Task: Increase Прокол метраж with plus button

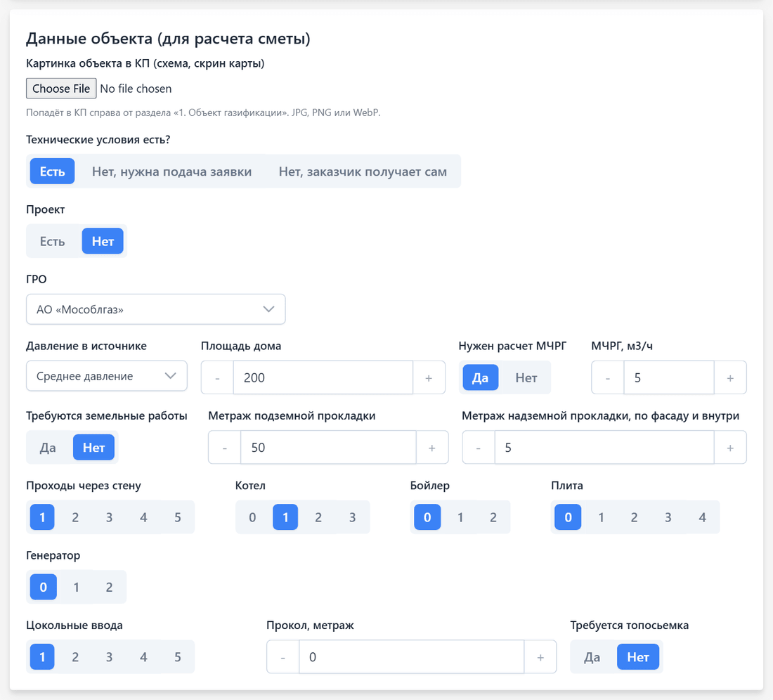Action: click(x=540, y=657)
